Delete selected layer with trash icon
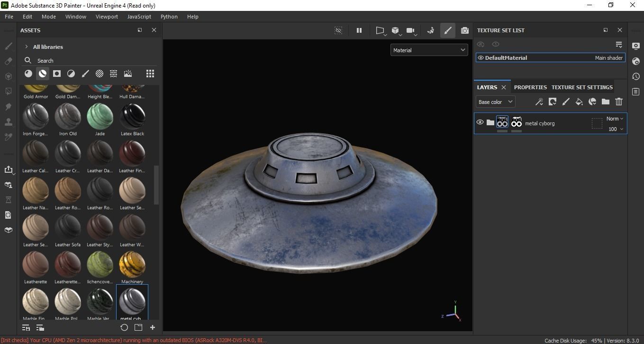The image size is (644, 344). [x=619, y=102]
